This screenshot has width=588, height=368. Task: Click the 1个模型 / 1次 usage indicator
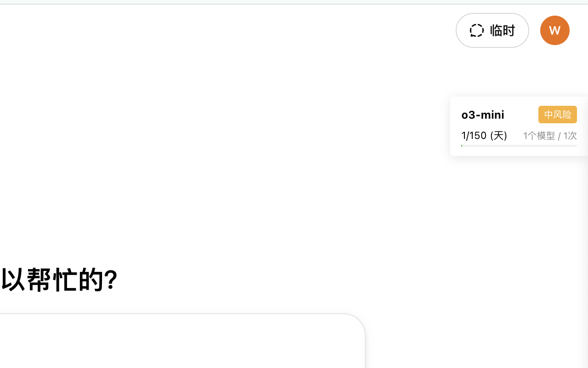549,135
